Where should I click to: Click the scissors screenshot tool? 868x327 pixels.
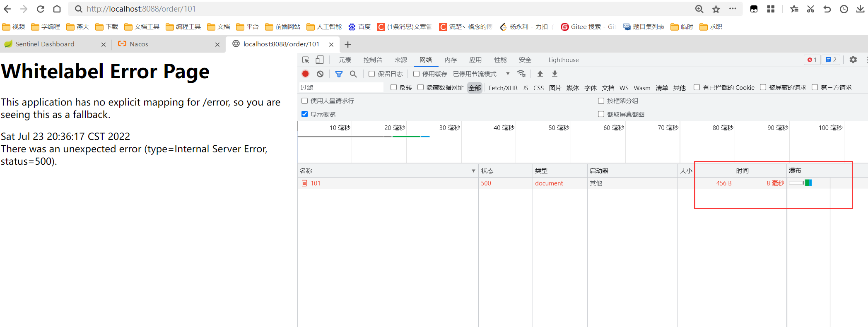coord(810,9)
